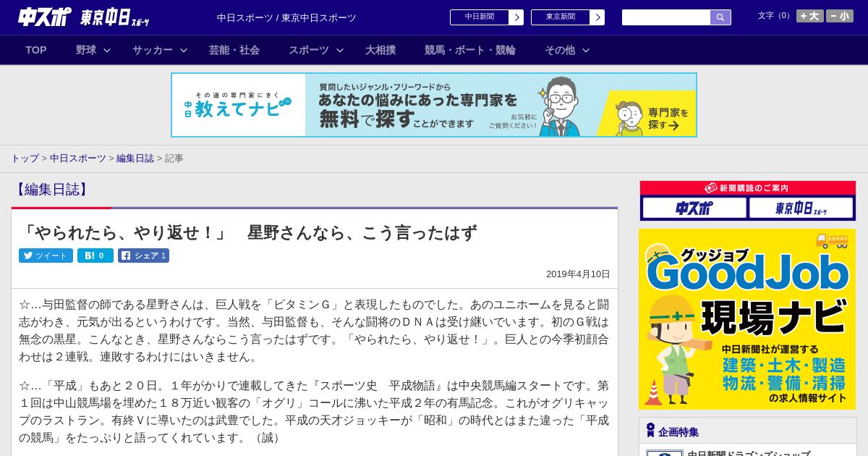Expand the スポーツ dropdown chevron
Viewport: 868px width, 456px height.
[340, 50]
